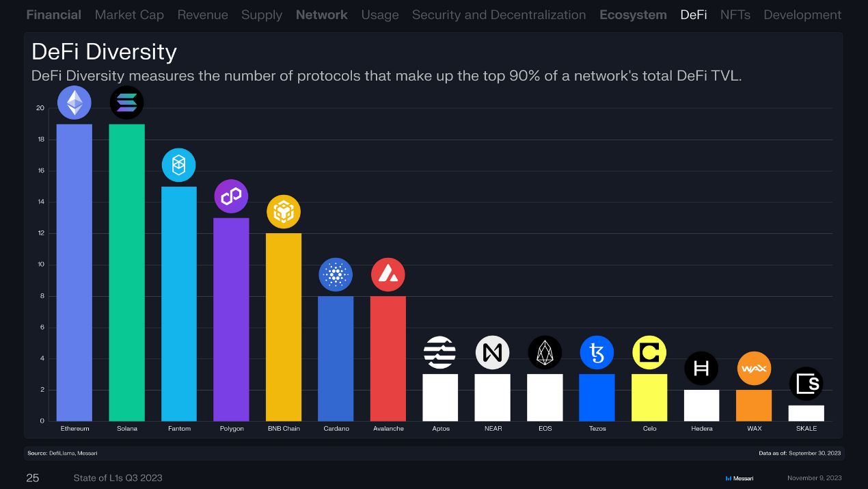This screenshot has width=868, height=489.
Task: Click the Solana logo icon
Action: pos(126,103)
